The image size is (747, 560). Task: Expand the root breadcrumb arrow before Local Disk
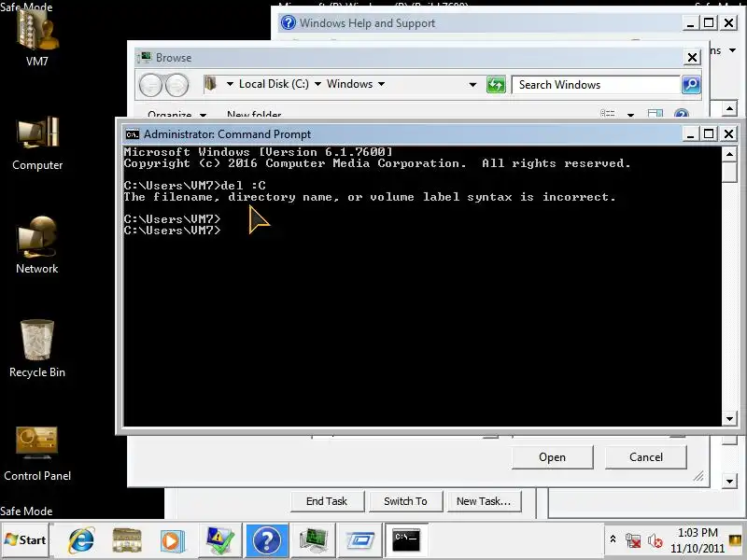(x=230, y=84)
